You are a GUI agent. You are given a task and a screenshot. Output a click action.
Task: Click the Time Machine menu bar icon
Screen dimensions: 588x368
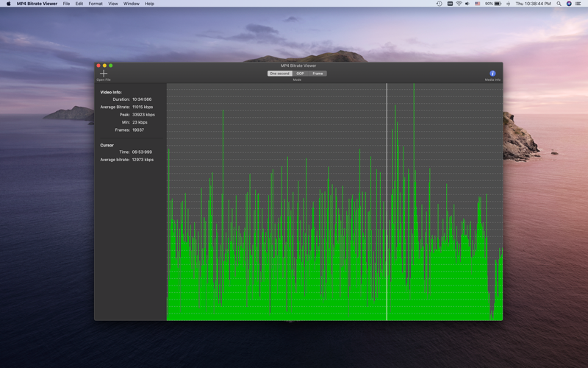439,4
